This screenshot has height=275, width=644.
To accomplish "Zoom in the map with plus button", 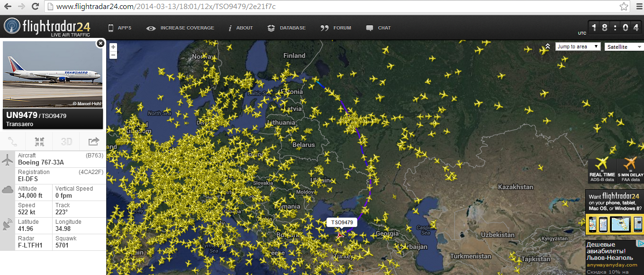I will tap(113, 47).
